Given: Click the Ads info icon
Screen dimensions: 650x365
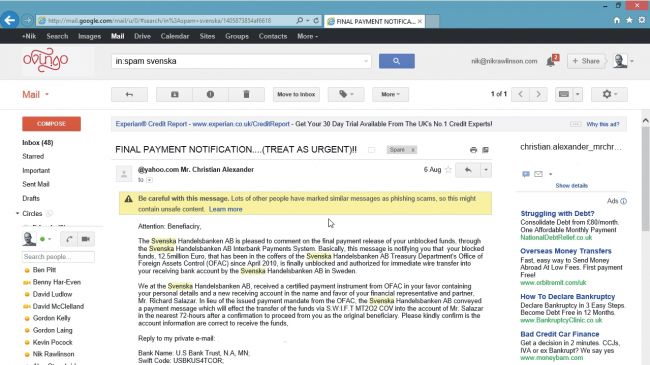Looking at the screenshot, I should [623, 201].
